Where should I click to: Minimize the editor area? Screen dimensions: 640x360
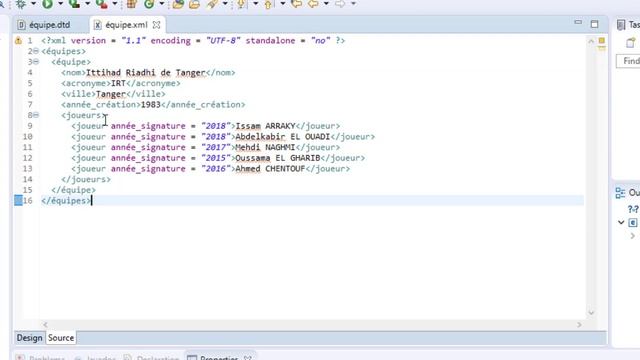[578, 22]
